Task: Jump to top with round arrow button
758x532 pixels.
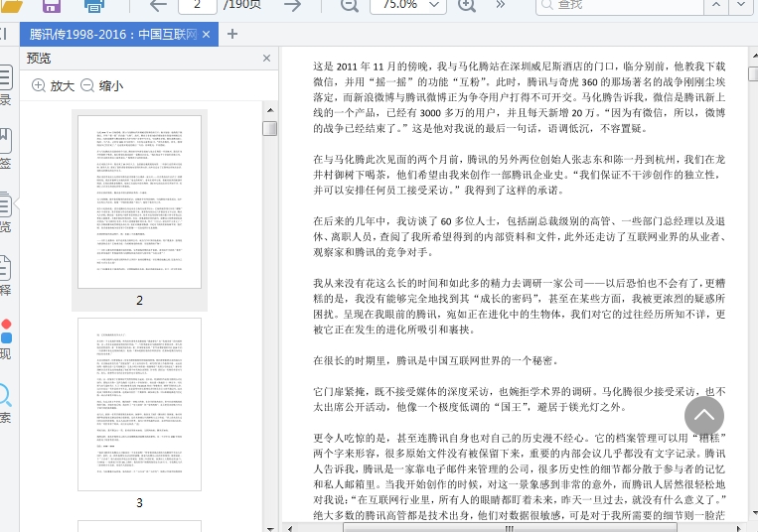Action: pos(703,416)
